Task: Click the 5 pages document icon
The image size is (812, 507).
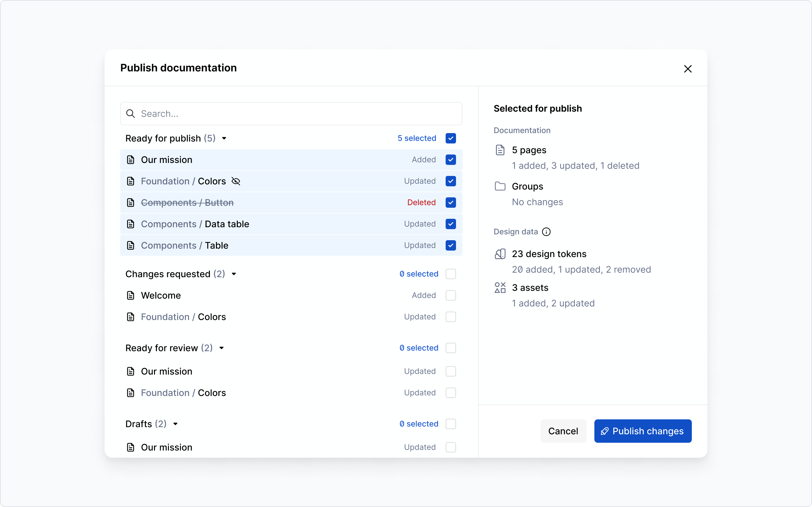Action: pos(500,150)
